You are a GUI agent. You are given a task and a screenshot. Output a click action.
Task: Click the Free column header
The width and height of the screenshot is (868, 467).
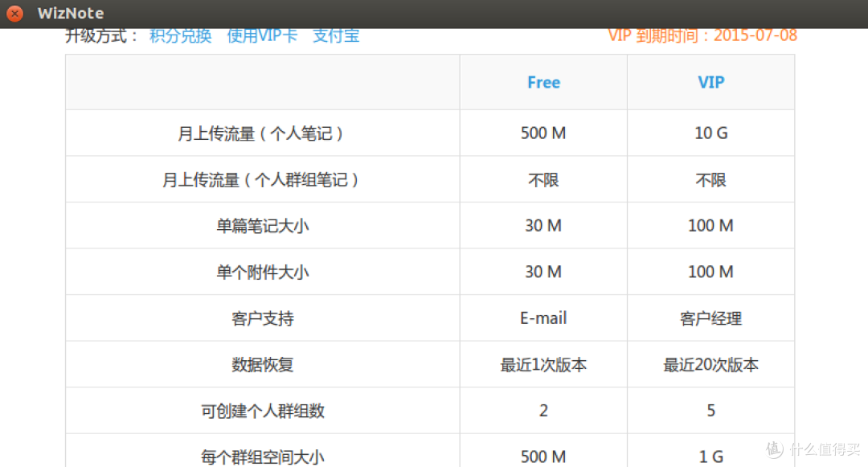(543, 83)
